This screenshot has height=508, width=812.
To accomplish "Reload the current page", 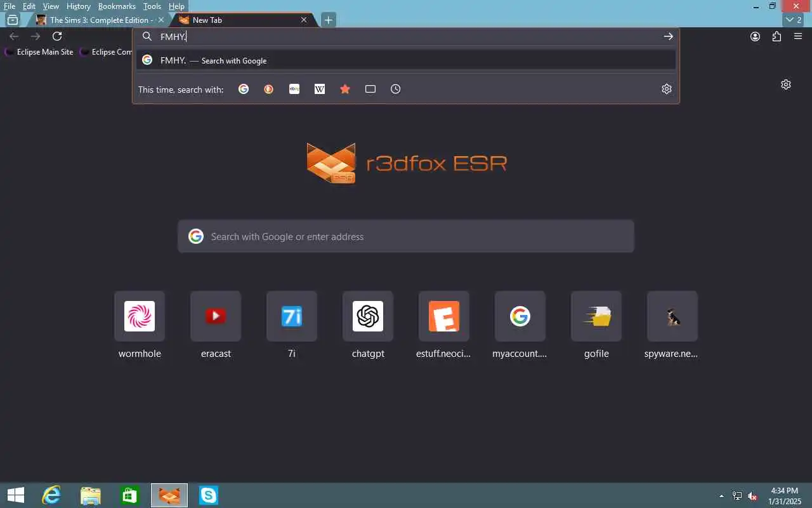I will point(57,36).
